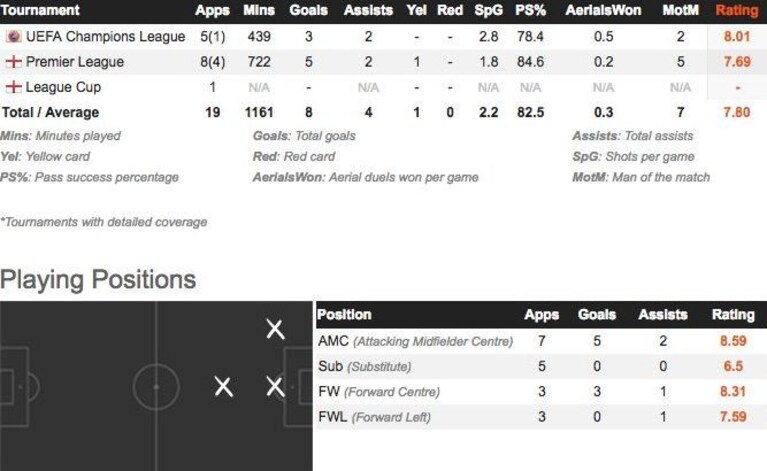Select the top X marker on pitch
767x471 pixels.
(x=275, y=329)
